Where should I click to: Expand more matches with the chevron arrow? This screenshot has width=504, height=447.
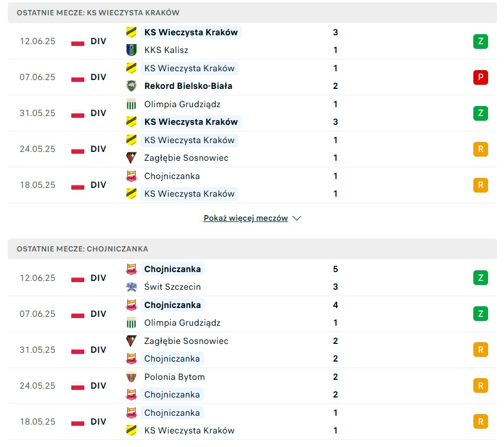point(297,218)
